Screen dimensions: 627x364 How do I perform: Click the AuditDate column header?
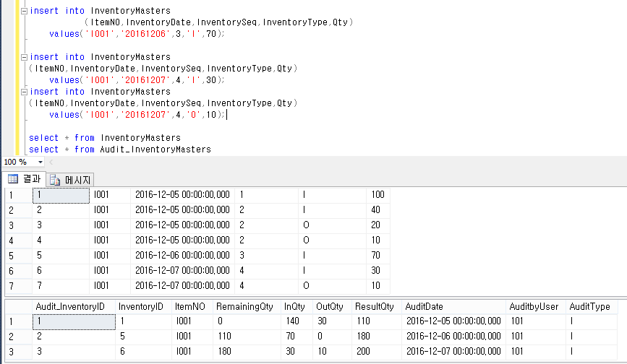425,306
